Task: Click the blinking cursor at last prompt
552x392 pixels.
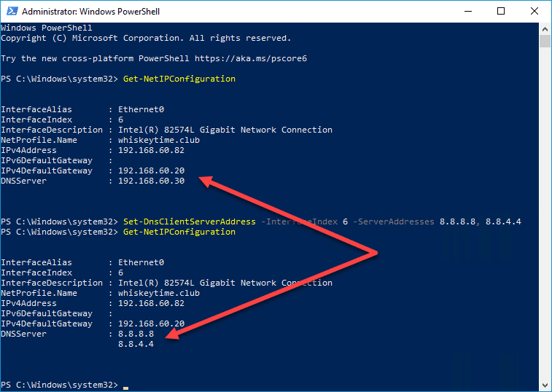Action: [x=125, y=388]
